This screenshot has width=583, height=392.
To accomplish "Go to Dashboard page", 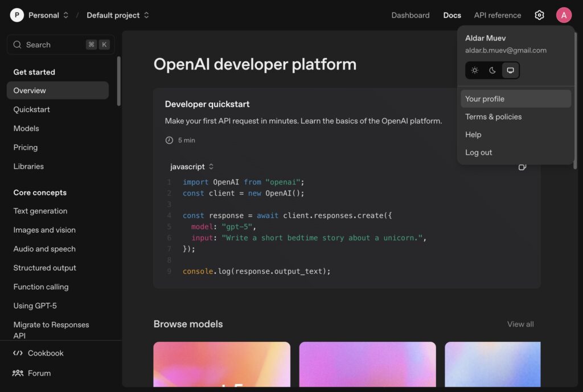I will click(410, 15).
